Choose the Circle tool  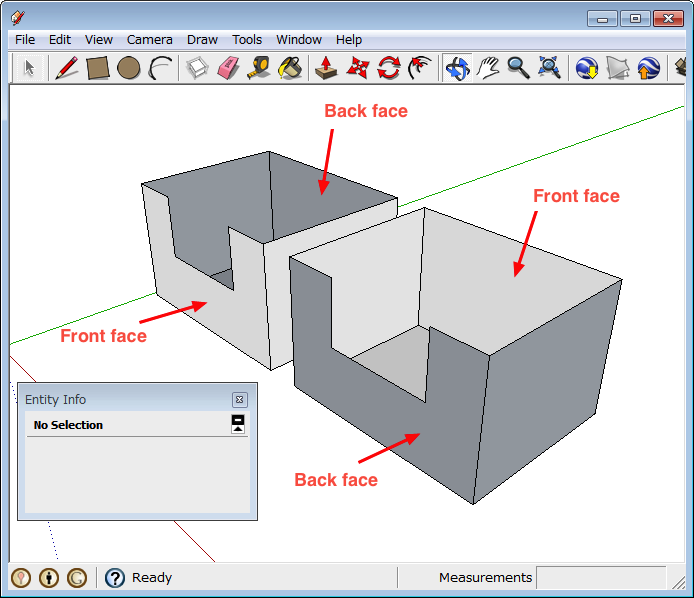click(129, 68)
